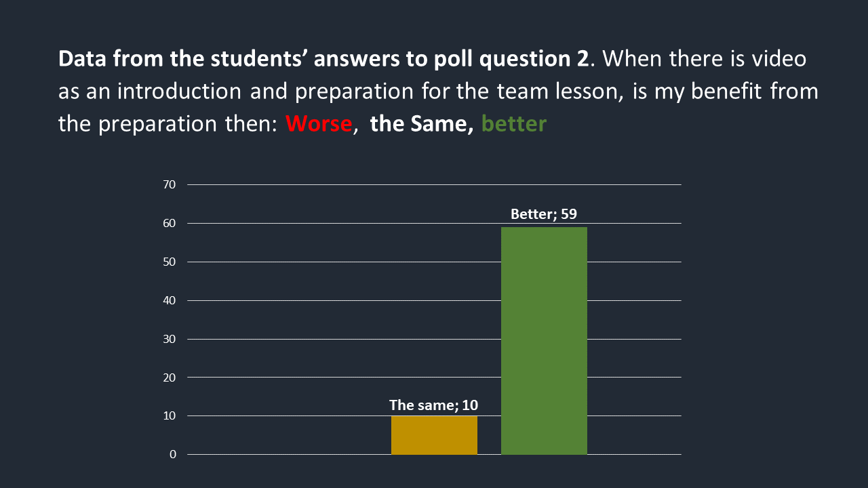868x488 pixels.
Task: Select the axis value 10
Action: point(170,415)
